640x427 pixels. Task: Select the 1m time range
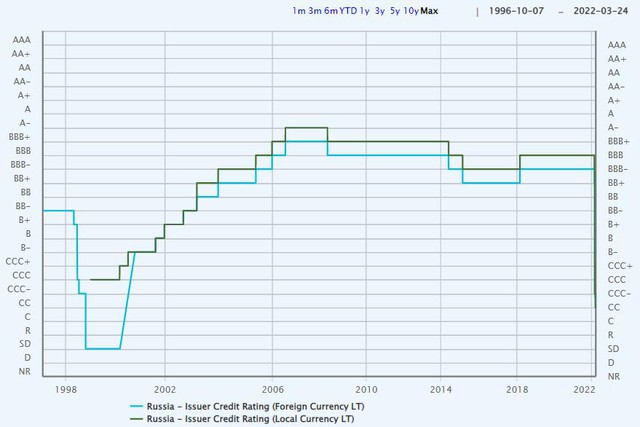(x=298, y=11)
